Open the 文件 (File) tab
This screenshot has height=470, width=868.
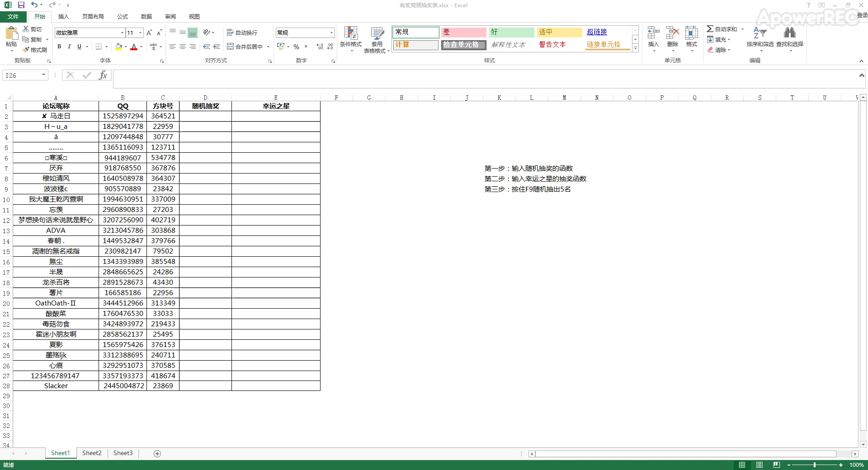(13, 17)
